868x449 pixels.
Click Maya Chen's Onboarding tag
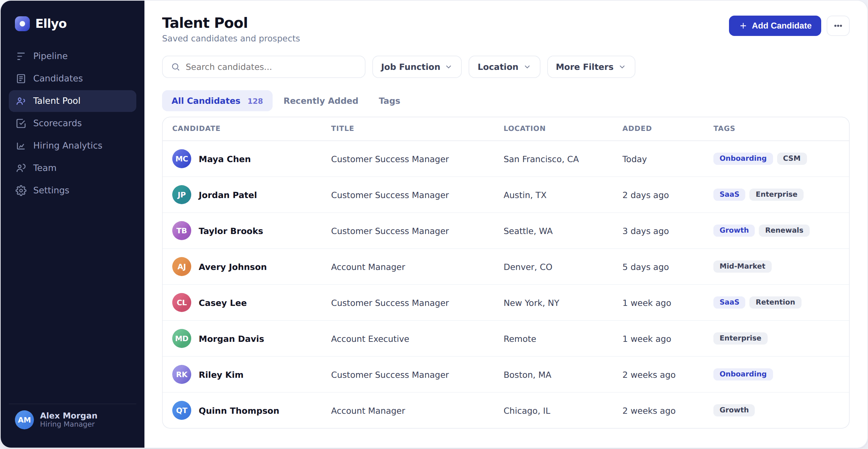(x=743, y=158)
